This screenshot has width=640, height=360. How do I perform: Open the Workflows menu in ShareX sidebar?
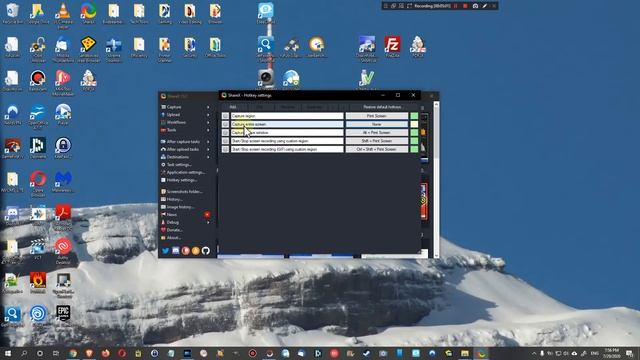pos(176,122)
